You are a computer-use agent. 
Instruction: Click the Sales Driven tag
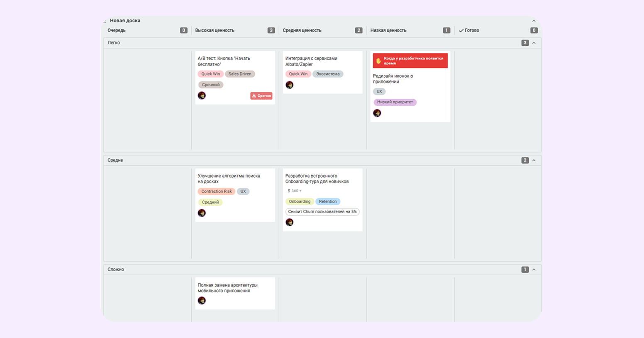pos(240,74)
